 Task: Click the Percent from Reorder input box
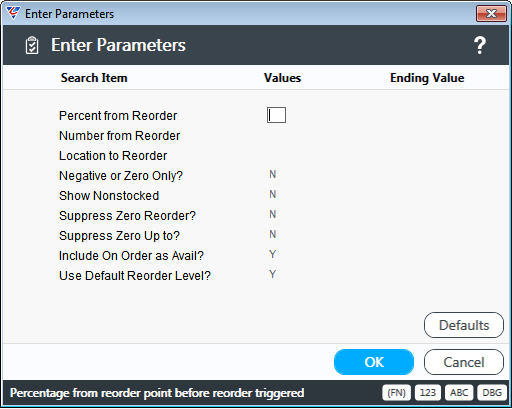[x=276, y=115]
